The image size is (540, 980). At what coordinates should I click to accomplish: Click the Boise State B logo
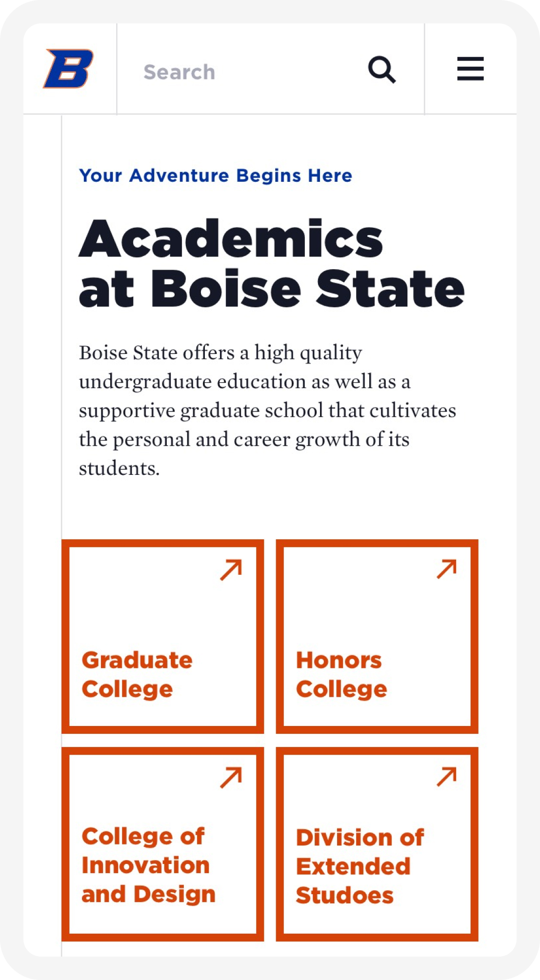coord(68,69)
